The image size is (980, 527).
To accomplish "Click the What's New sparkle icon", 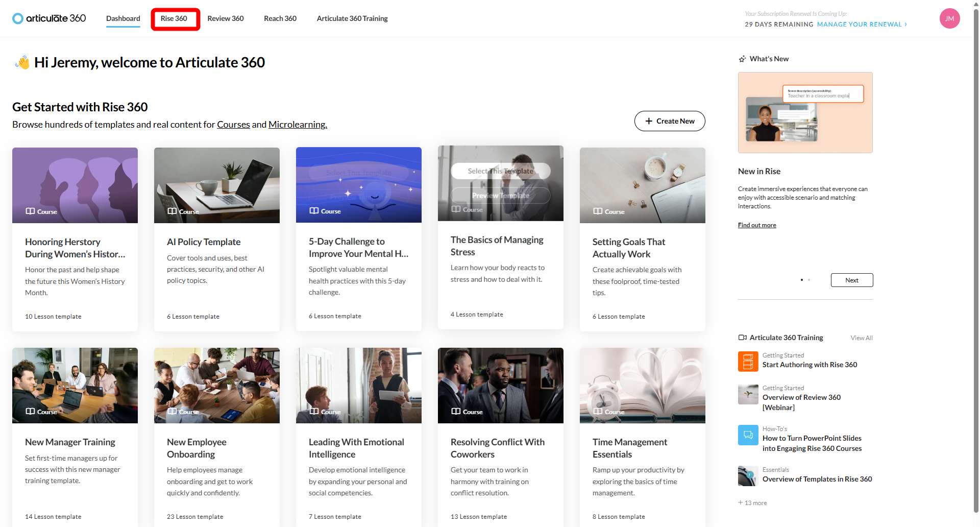I will 742,59.
